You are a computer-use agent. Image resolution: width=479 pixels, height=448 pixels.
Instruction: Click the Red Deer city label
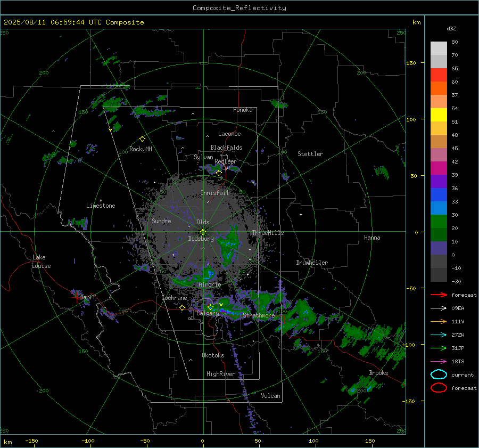226,161
